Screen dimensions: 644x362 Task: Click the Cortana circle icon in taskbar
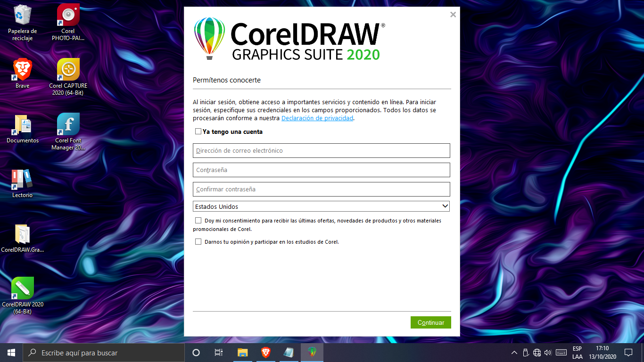(x=196, y=353)
